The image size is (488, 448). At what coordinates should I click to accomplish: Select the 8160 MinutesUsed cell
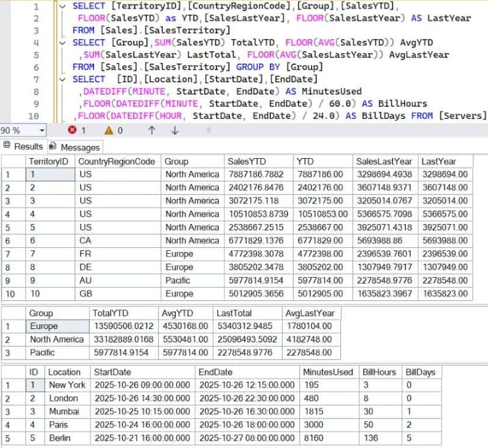(x=329, y=438)
